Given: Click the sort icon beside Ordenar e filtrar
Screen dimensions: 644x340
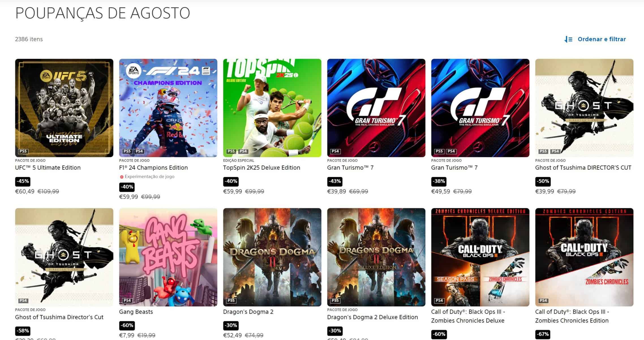Looking at the screenshot, I should pos(568,39).
